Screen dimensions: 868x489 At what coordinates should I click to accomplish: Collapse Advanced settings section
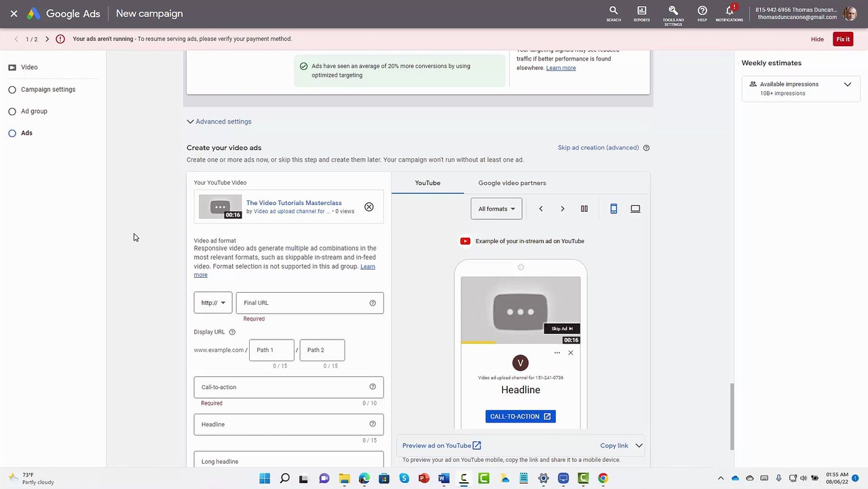click(219, 122)
